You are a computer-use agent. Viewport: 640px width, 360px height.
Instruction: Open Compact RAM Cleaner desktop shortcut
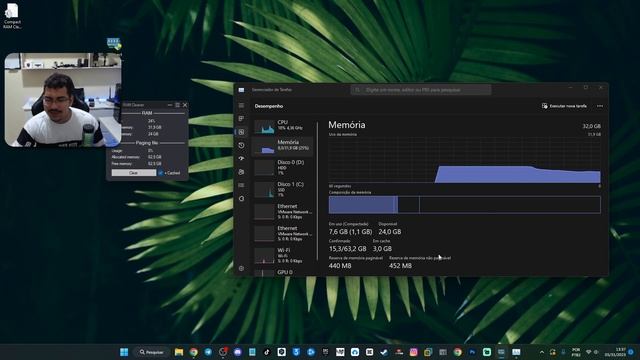12,16
